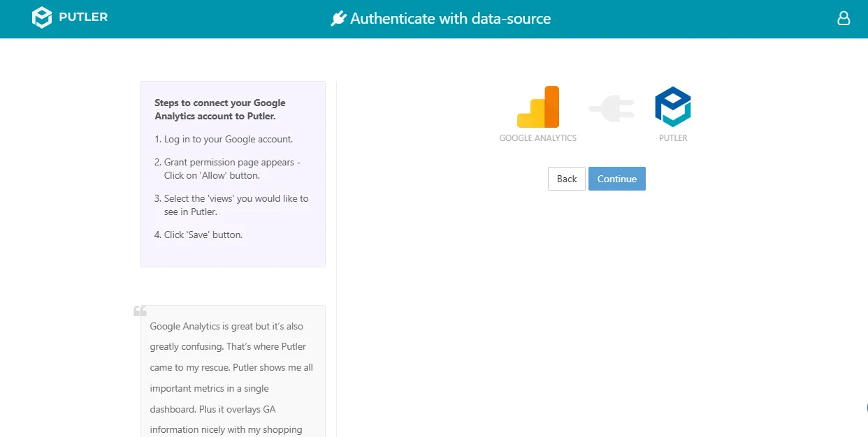Click the 'Authenticate with data-source' heading
The image size is (868, 437).
coord(451,19)
